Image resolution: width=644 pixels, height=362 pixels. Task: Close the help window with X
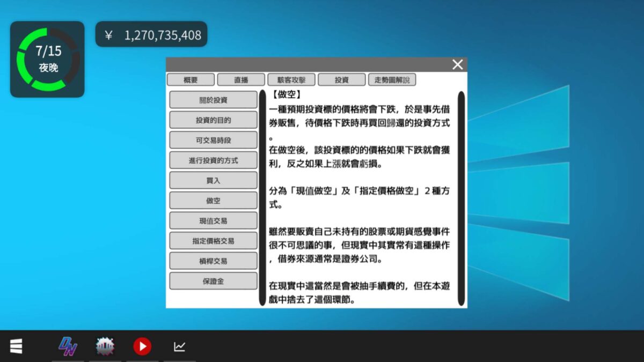457,65
